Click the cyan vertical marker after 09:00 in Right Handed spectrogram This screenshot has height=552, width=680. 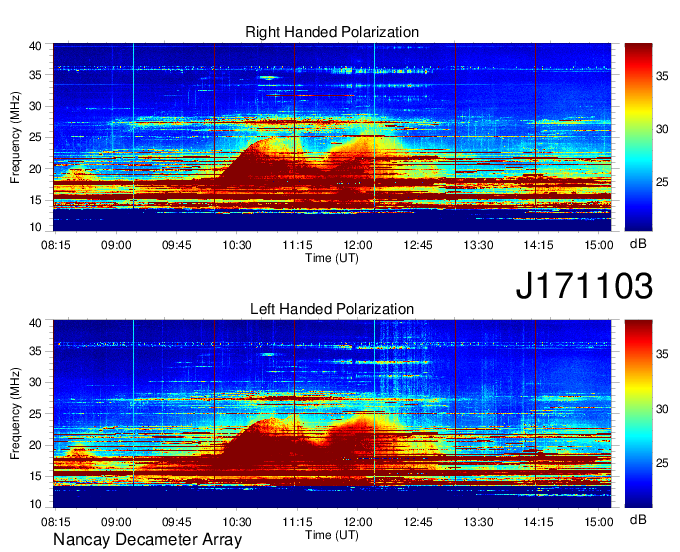click(133, 126)
